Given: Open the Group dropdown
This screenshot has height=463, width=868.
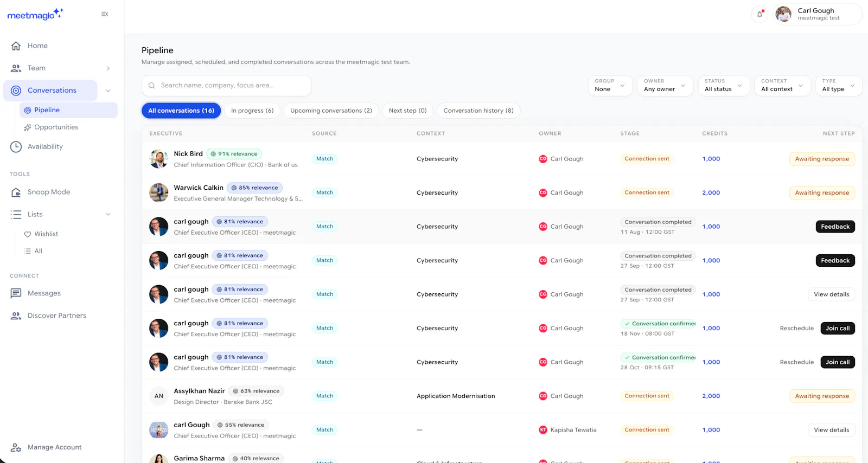Looking at the screenshot, I should (x=610, y=86).
